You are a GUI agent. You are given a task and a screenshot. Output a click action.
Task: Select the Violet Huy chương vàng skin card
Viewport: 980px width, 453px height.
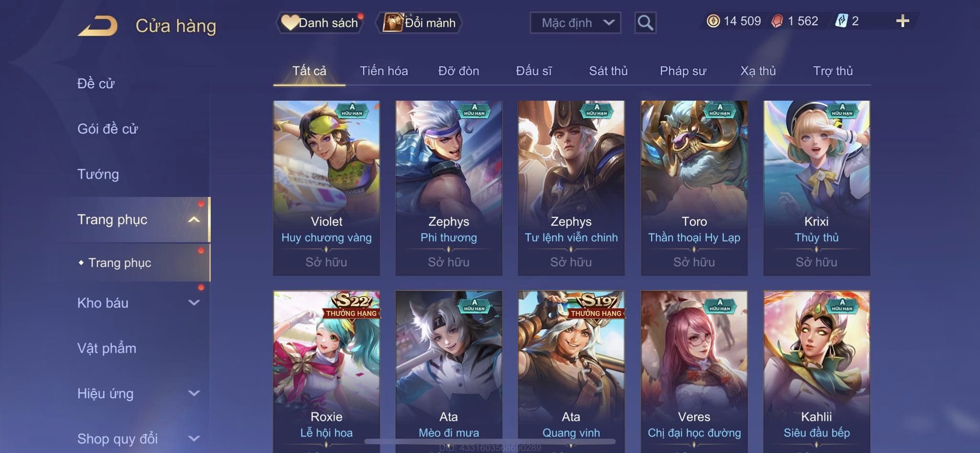pyautogui.click(x=326, y=188)
